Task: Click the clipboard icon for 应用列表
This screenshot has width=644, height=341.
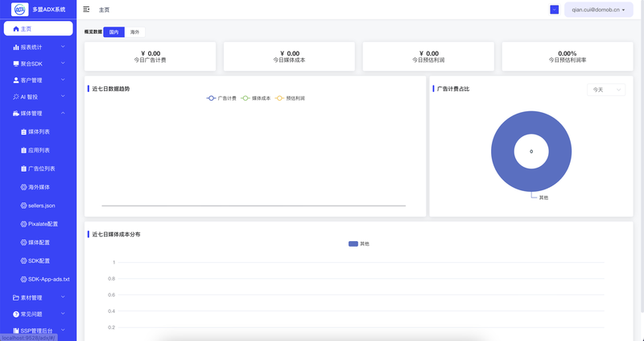Action: coord(23,150)
